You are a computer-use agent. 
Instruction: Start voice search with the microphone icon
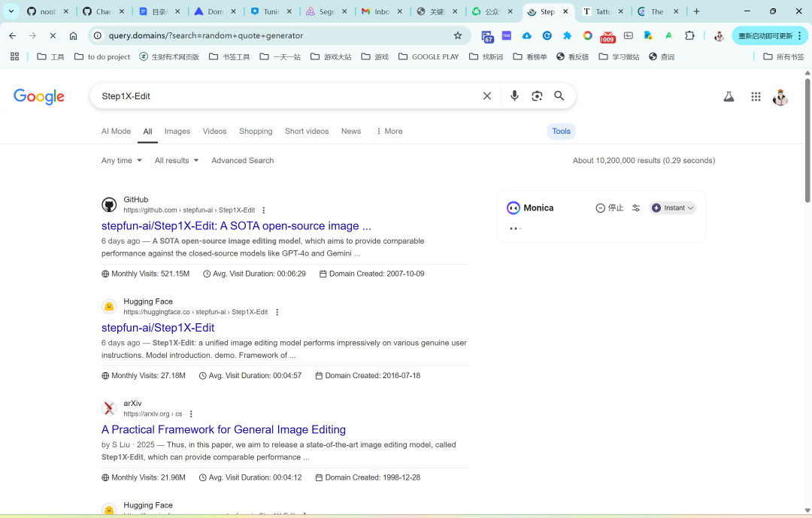514,95
